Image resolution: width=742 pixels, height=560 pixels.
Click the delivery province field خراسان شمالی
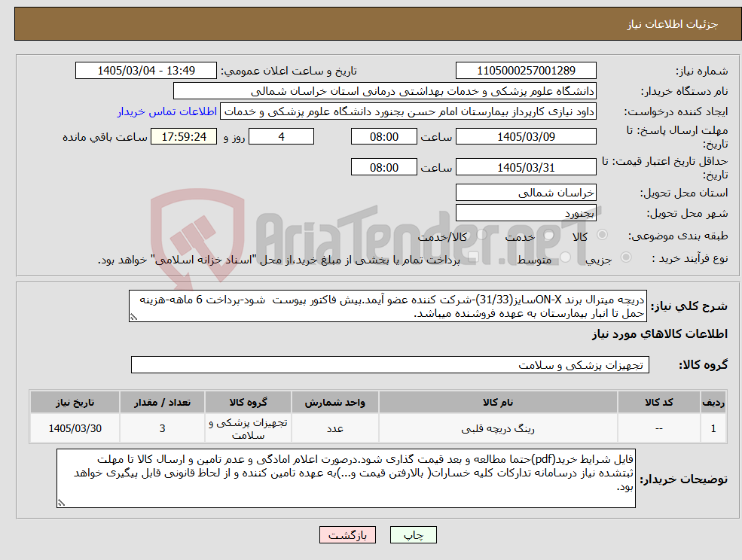point(526,193)
